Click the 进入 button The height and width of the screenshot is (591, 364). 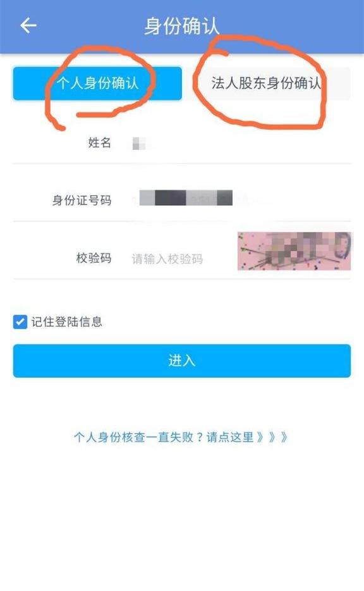[x=182, y=361]
